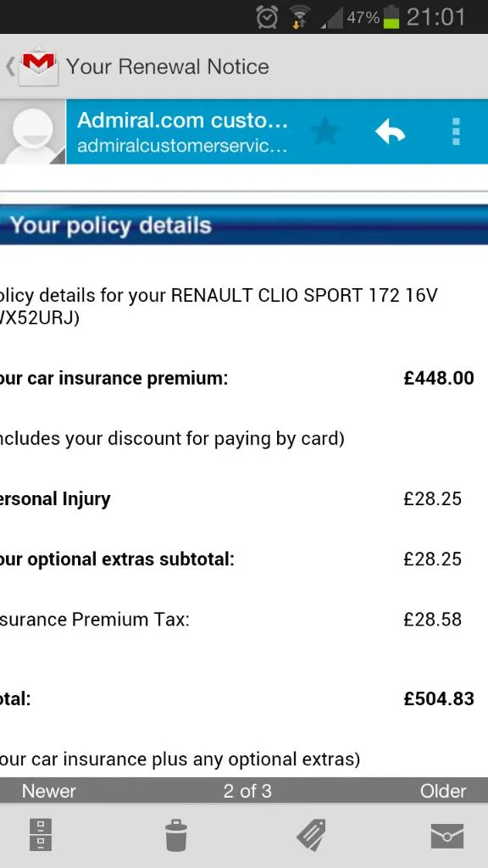The image size is (488, 868).
Task: Go to the Newer email
Action: click(48, 791)
